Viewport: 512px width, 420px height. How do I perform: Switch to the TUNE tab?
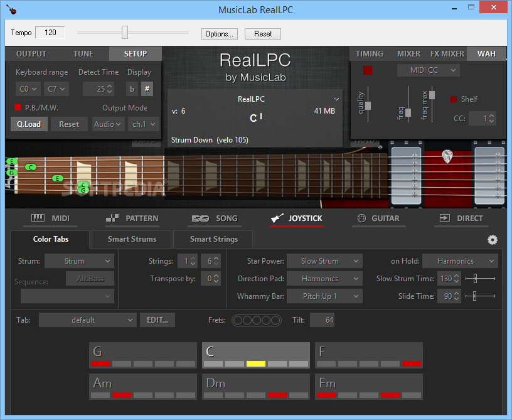[83, 54]
